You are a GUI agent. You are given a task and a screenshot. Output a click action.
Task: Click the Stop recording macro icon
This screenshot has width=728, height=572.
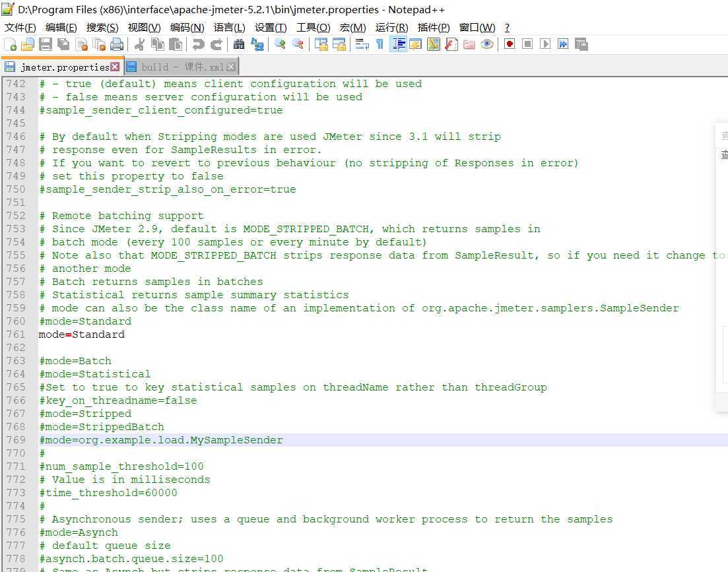tap(527, 45)
